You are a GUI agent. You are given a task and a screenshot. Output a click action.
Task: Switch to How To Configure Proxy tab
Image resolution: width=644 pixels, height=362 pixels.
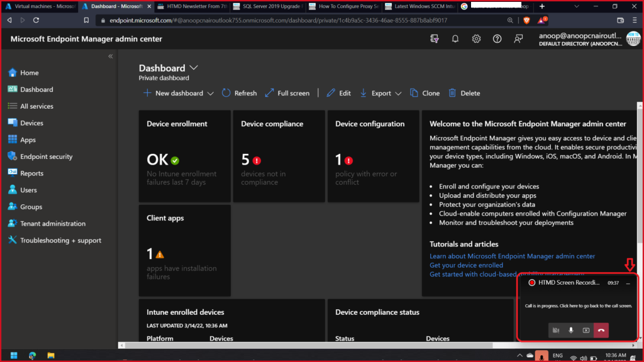[x=344, y=6]
